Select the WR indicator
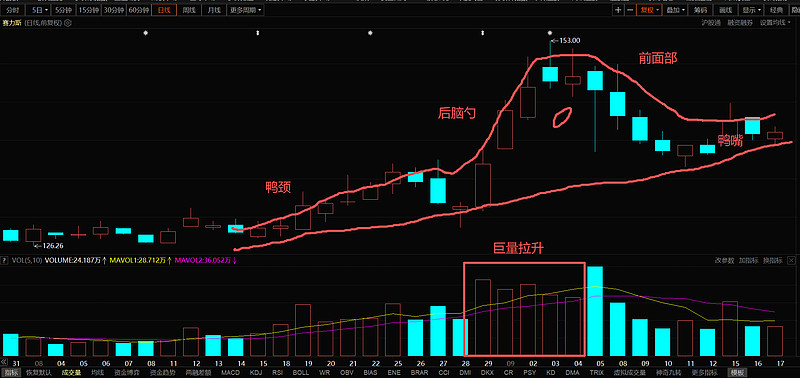 click(324, 373)
